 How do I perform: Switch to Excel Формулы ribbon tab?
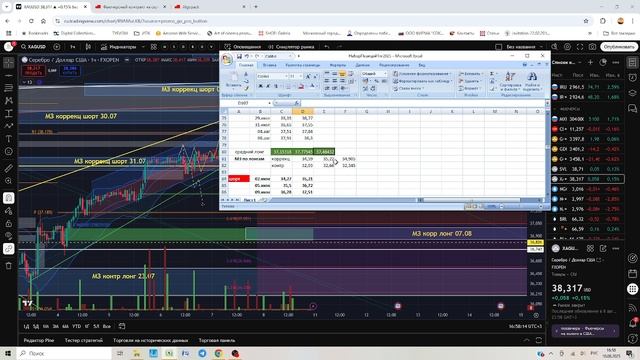(338, 65)
